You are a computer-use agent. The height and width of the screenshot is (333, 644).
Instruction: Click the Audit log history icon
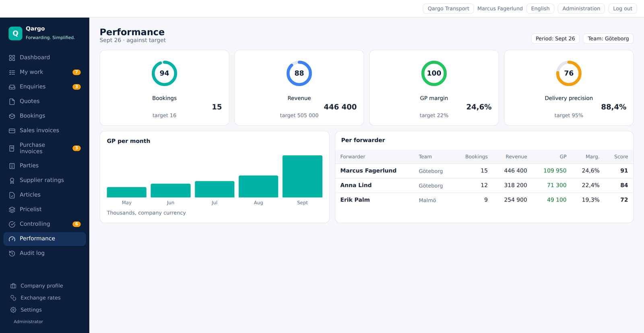pos(12,253)
